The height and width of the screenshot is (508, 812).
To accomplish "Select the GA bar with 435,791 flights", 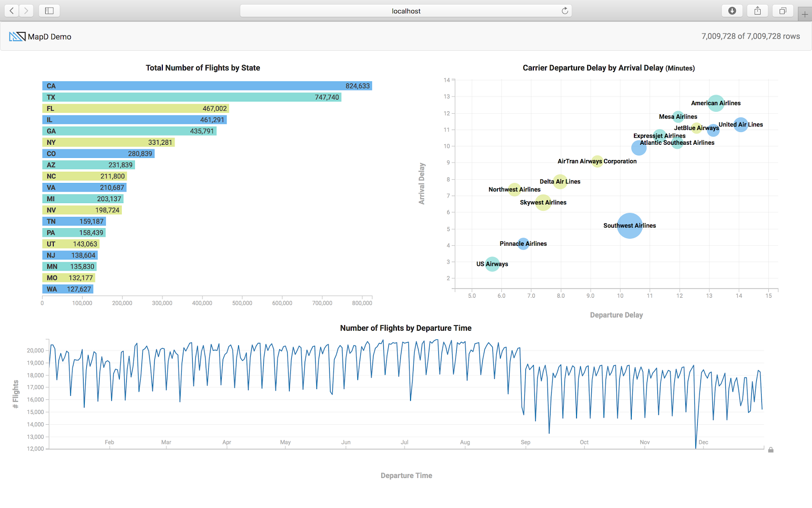I will click(x=129, y=131).
